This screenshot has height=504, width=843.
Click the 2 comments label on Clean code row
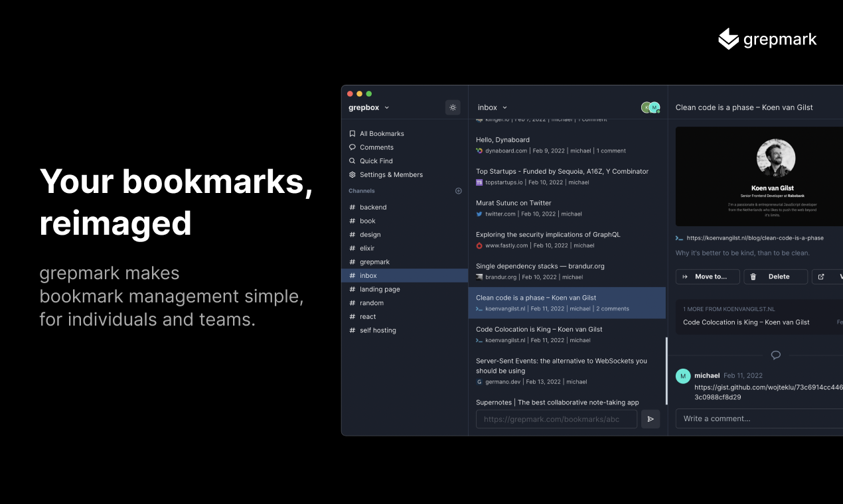[x=613, y=308]
